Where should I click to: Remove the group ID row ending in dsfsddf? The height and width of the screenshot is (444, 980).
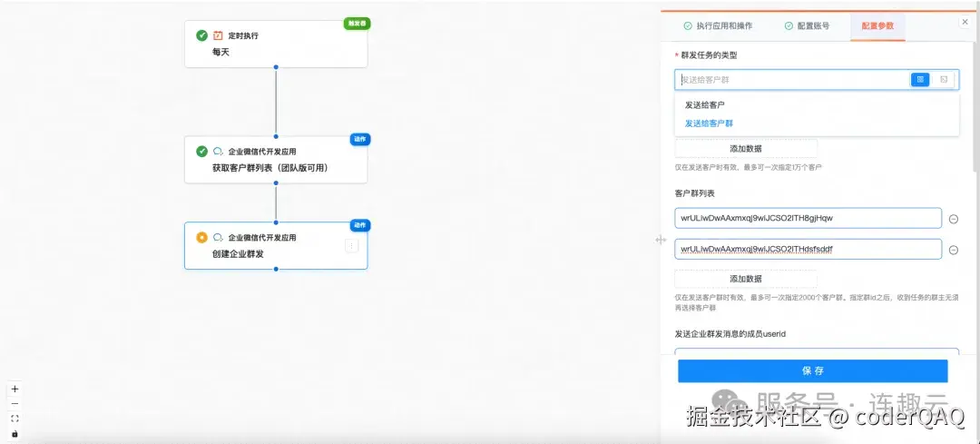pyautogui.click(x=954, y=250)
